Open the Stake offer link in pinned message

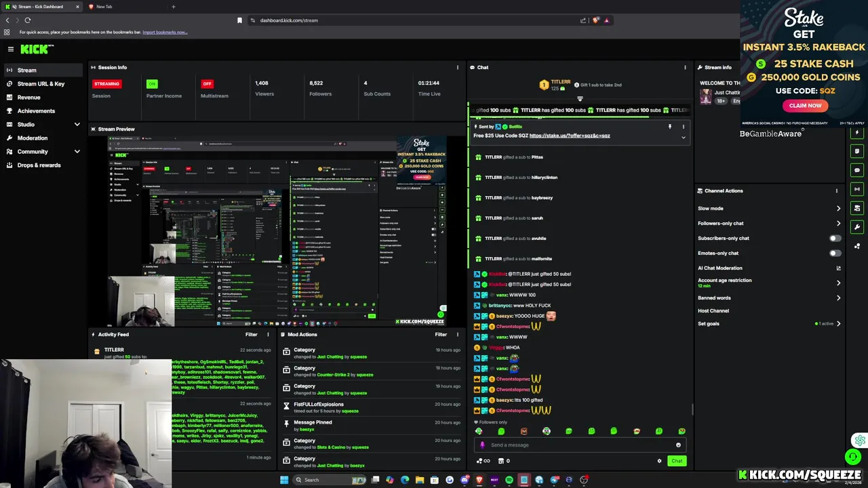[x=570, y=136]
